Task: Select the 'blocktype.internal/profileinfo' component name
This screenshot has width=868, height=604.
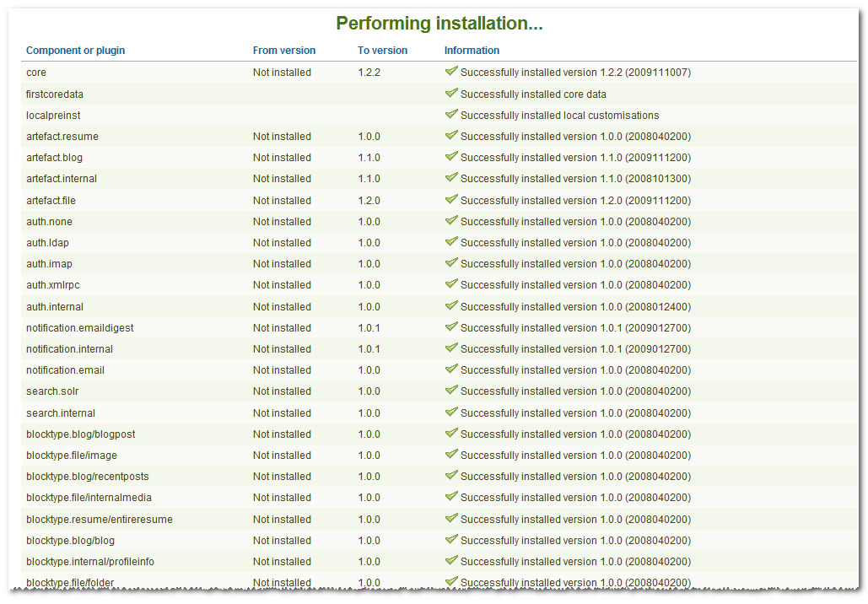Action: (90, 561)
